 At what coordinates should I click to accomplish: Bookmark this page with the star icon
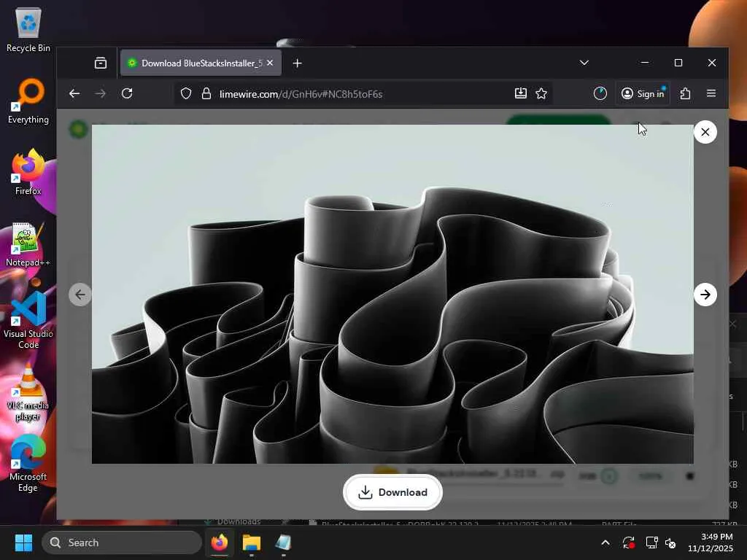(x=541, y=93)
